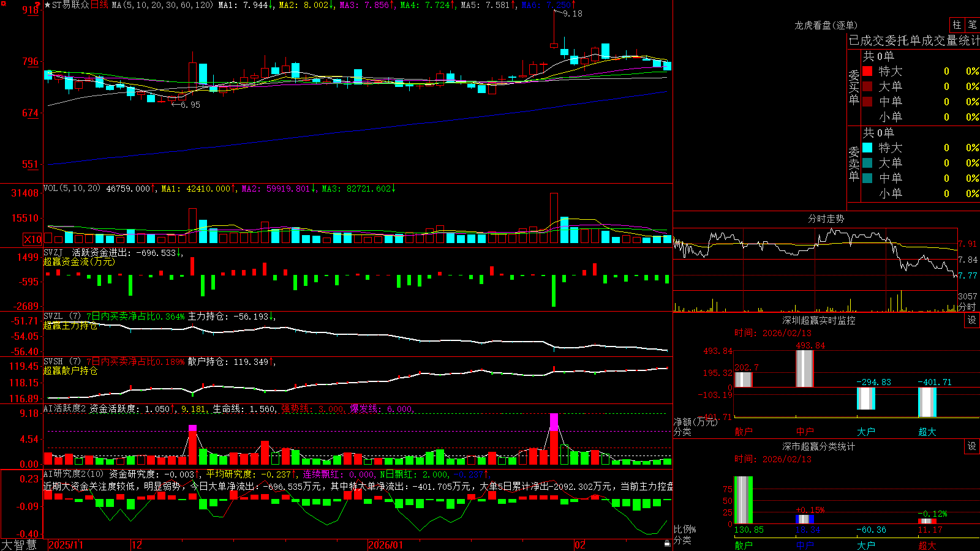Click the AI活跃度2 indicator label
The image size is (980, 551).
[64, 408]
